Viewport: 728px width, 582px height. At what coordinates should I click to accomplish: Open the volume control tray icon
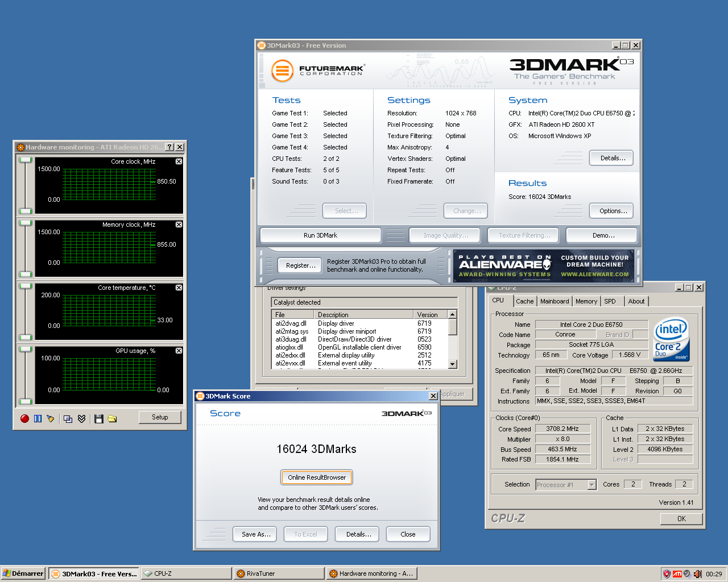(697, 574)
